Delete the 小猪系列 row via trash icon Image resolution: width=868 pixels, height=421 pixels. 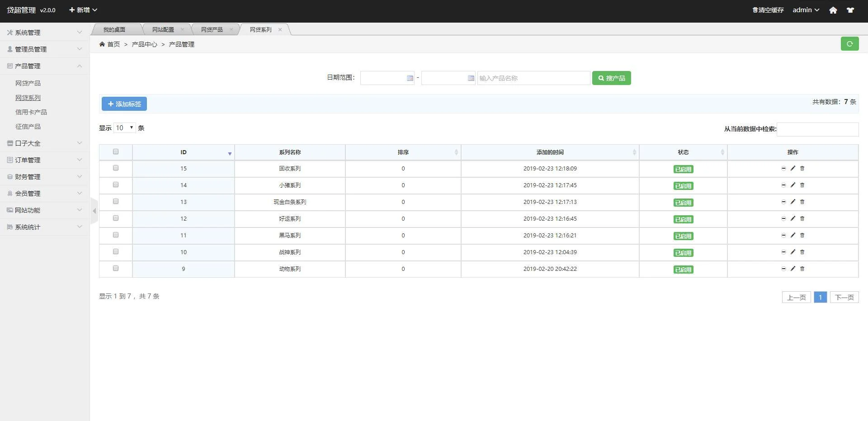click(x=802, y=185)
